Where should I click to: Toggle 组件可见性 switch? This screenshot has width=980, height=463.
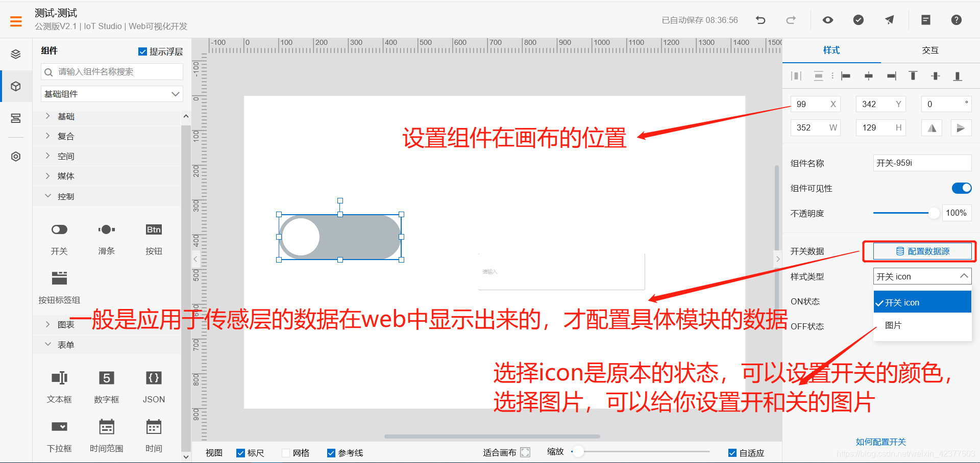point(962,188)
